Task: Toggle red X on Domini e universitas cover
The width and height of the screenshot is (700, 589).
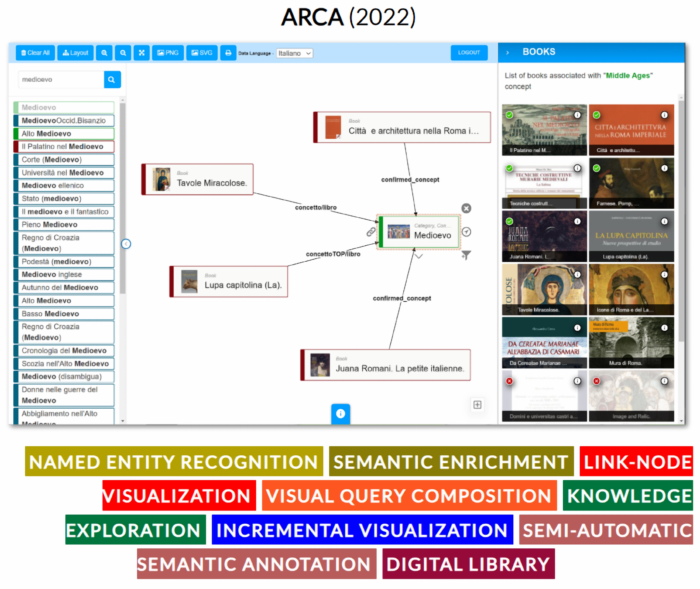Action: 509,381
